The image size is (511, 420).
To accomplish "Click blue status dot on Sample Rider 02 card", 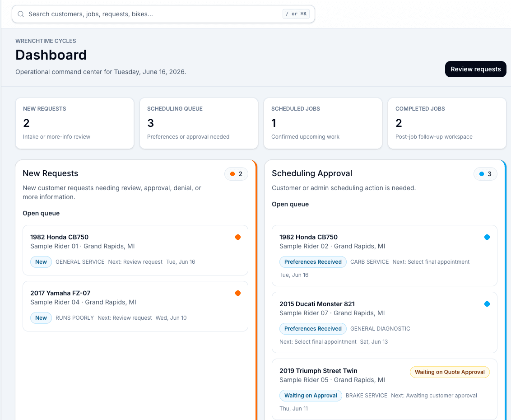I will (487, 237).
